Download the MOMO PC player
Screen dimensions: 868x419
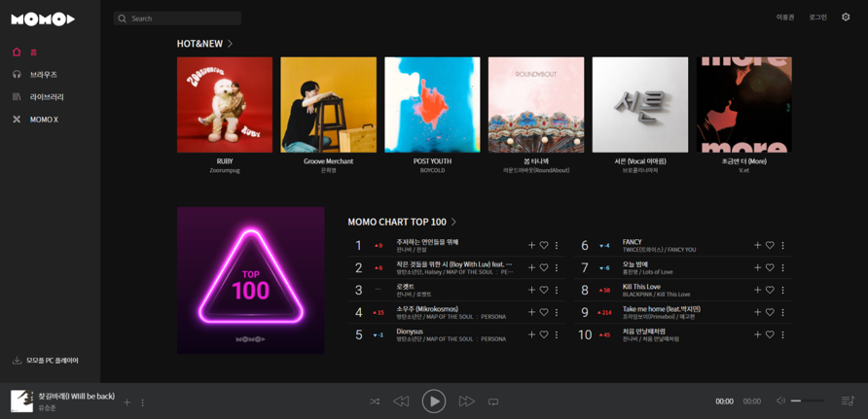[x=46, y=361]
